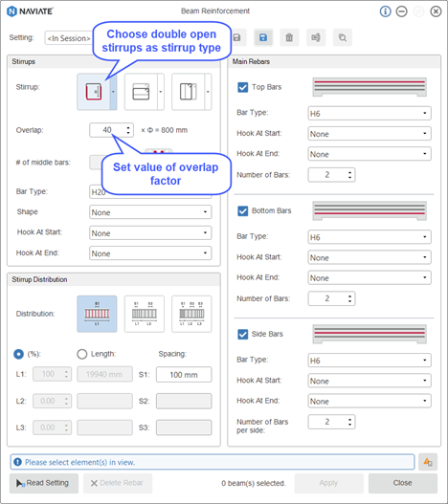Open dropdown arrow of second stirrup type
This screenshot has width=448, height=504.
[161, 92]
